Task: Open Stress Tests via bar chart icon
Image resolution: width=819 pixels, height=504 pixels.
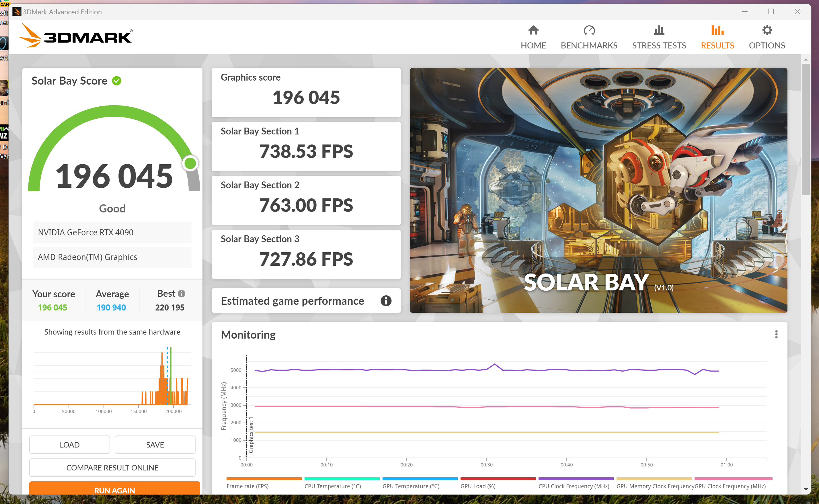Action: tap(659, 30)
